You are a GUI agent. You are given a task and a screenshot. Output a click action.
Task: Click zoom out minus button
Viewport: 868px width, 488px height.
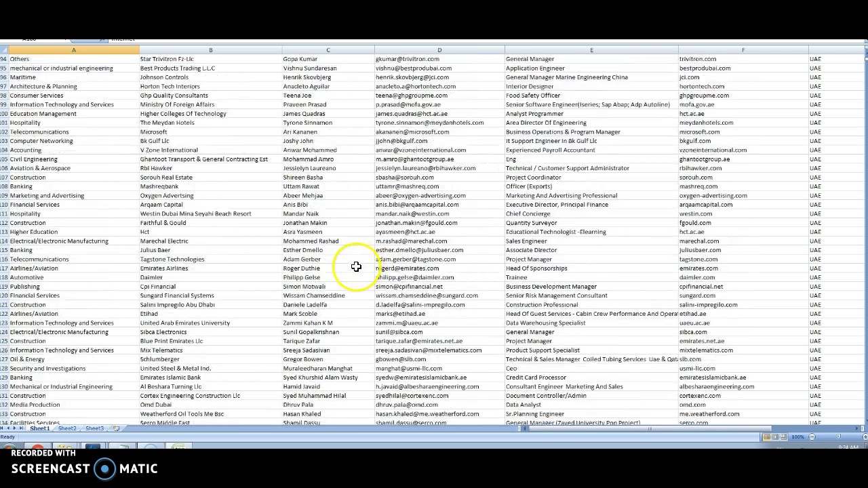[x=812, y=437]
